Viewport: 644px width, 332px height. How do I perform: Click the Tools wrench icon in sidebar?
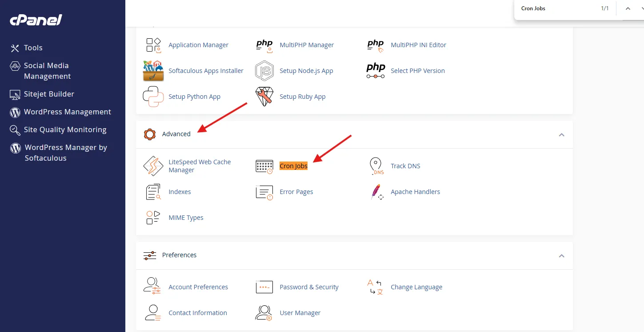click(15, 48)
